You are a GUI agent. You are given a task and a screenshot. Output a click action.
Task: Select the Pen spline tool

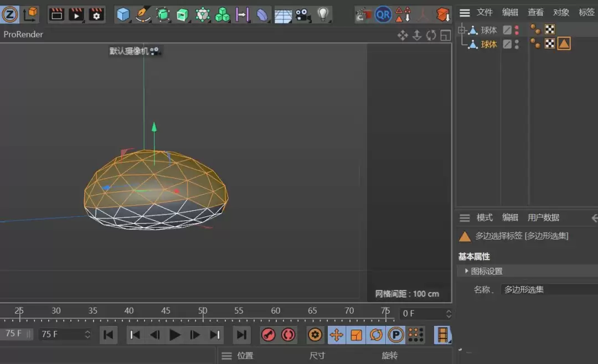(x=143, y=15)
